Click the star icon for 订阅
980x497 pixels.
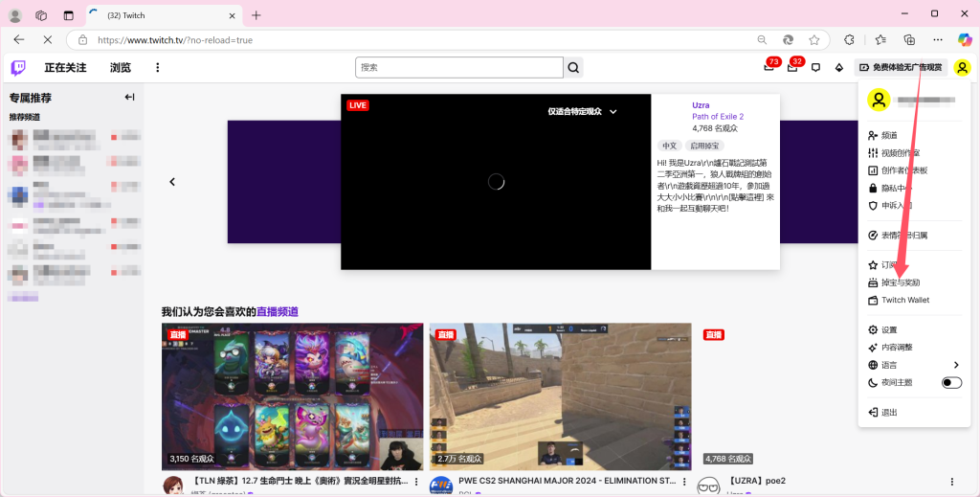coord(873,265)
